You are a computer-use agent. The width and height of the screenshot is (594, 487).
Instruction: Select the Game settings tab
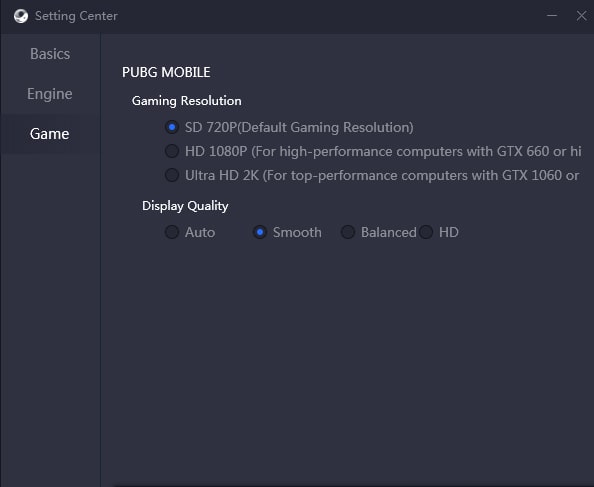click(50, 134)
